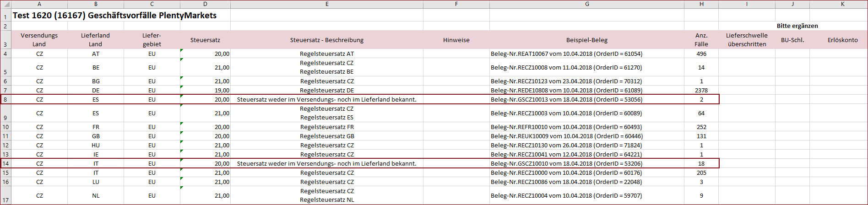868x205 pixels.
Task: Select the Steuersatz cell showing 19,00
Action: [x=205, y=90]
